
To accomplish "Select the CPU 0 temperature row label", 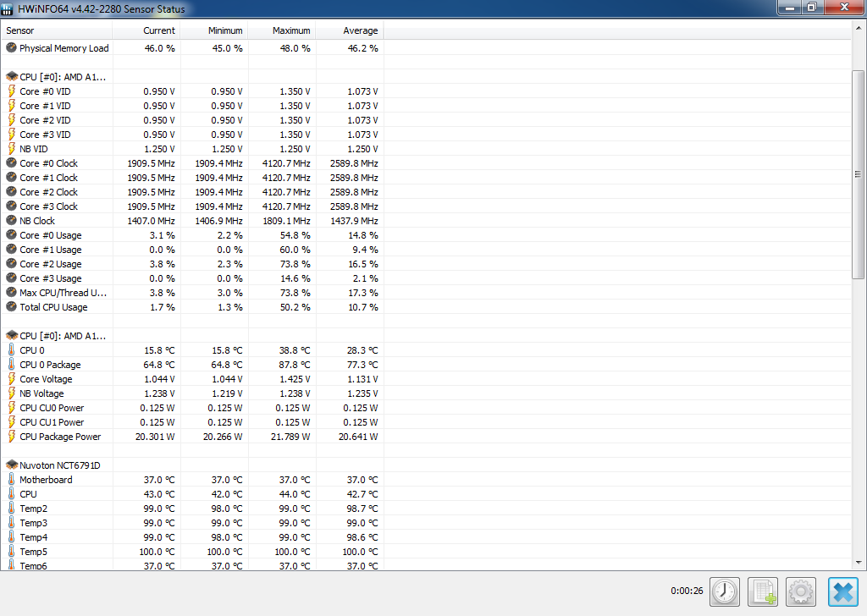I will [x=32, y=350].
